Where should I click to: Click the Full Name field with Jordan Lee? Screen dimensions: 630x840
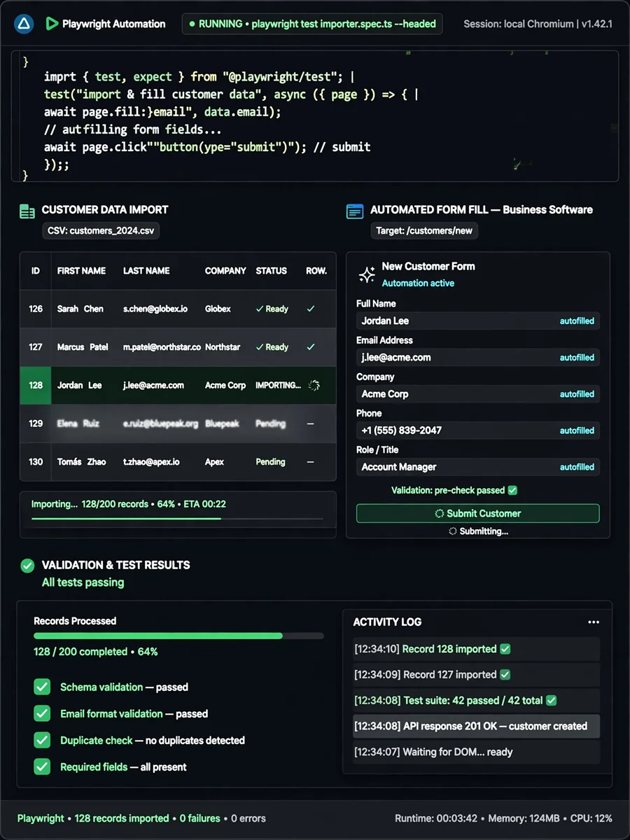[x=478, y=321]
